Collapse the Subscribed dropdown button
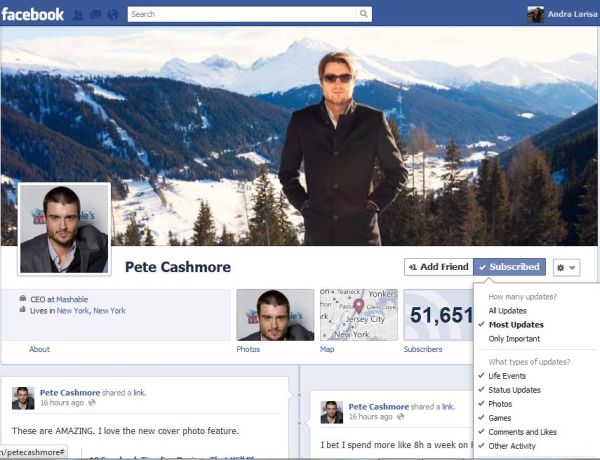Viewport: 600px width, 460px height. pos(510,267)
